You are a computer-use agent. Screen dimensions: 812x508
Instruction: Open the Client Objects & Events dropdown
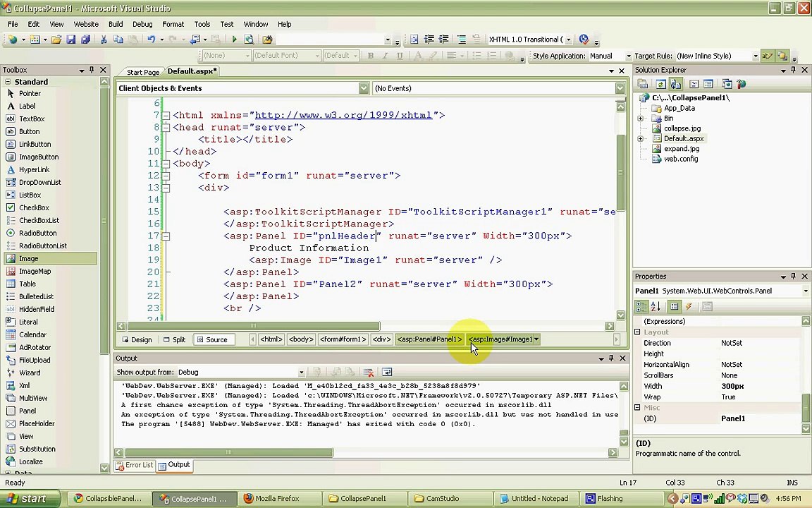click(364, 89)
